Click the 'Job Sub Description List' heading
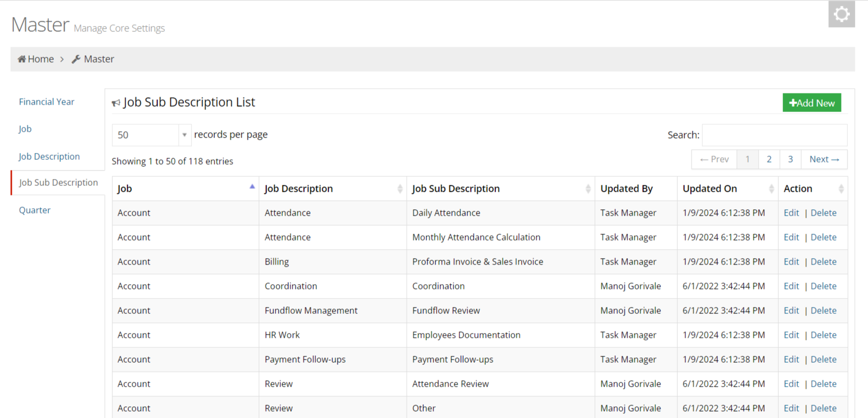 pos(189,102)
